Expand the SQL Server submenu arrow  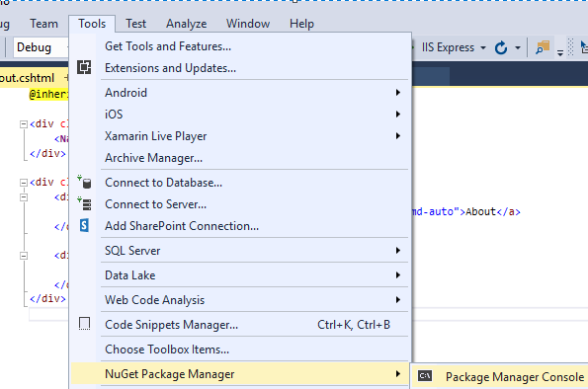click(x=398, y=251)
